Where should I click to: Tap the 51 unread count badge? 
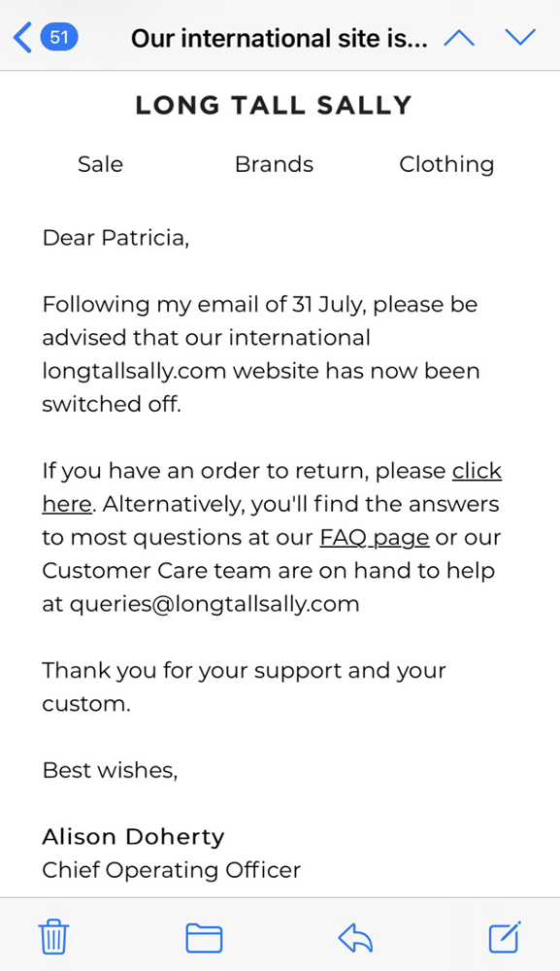tap(59, 37)
